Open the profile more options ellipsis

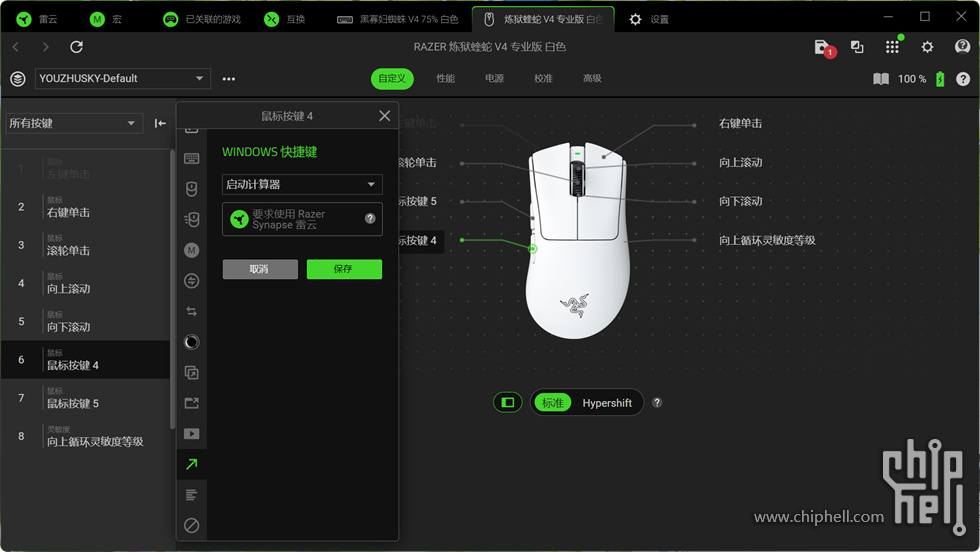229,79
